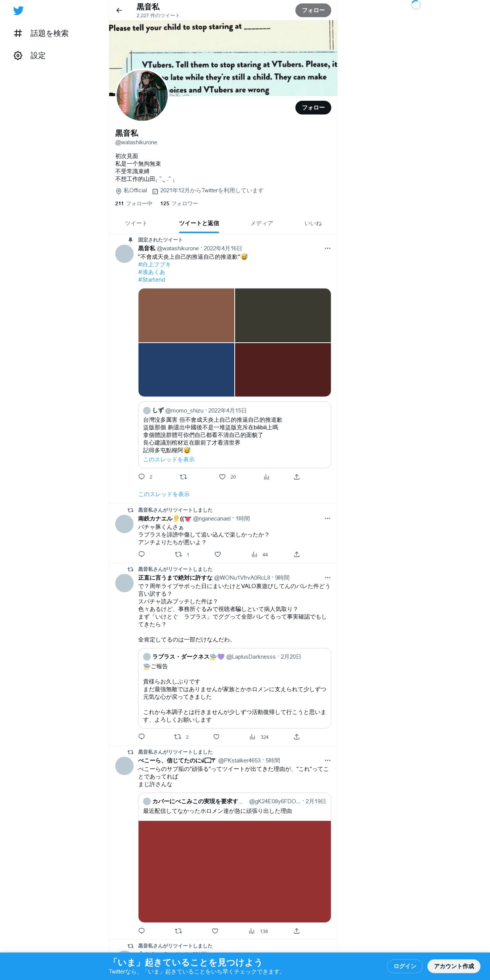490x980 pixels.
Task: Switch to the いいね tab
Action: 313,224
